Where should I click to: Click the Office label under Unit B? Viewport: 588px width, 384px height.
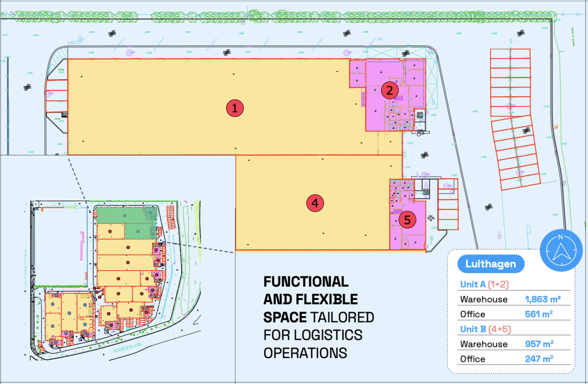tap(473, 359)
